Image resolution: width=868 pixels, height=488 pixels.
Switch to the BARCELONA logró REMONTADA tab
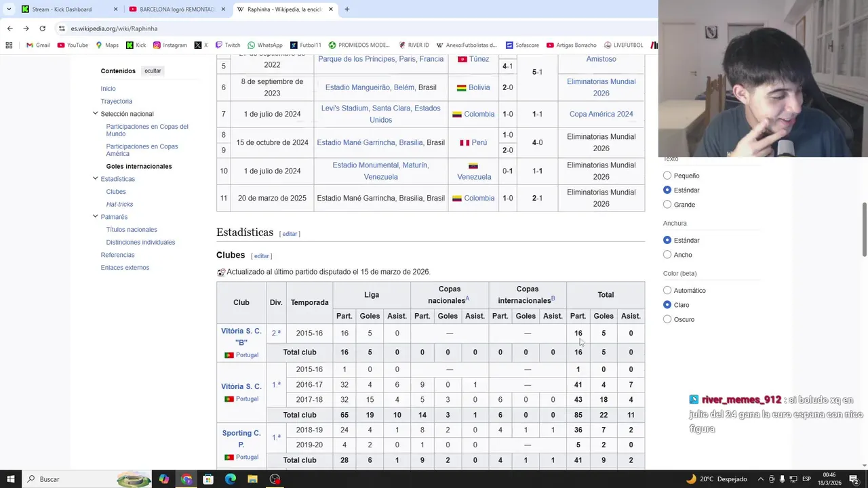click(176, 9)
